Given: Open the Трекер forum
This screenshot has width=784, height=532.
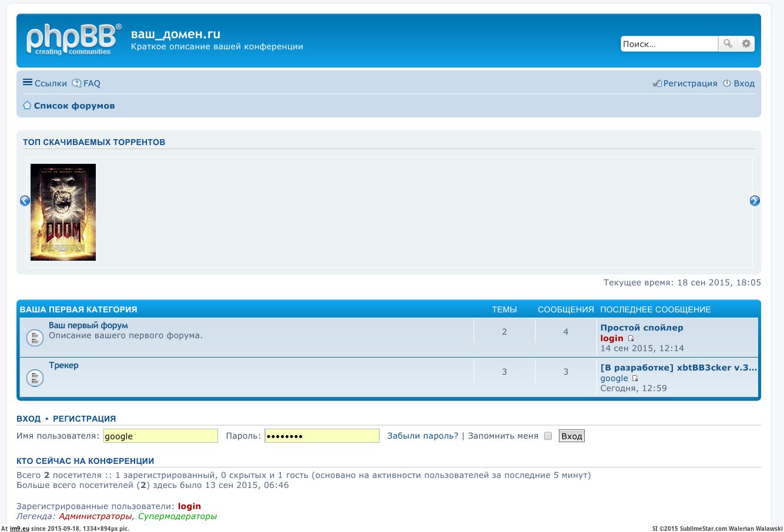Looking at the screenshot, I should click(x=63, y=365).
